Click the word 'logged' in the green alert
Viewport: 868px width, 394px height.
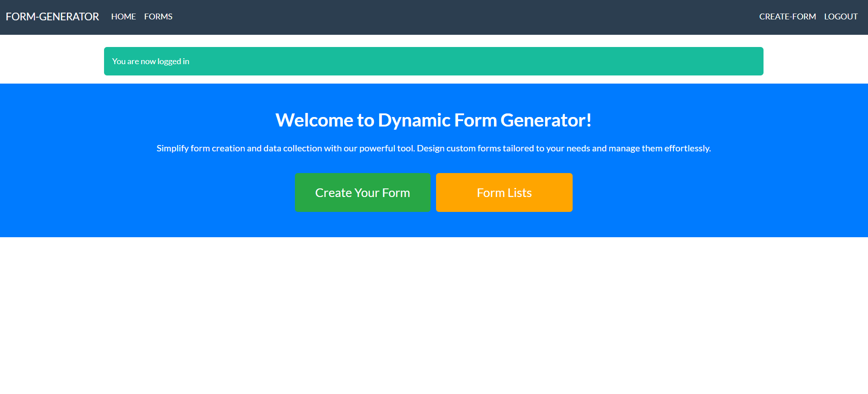tap(169, 61)
